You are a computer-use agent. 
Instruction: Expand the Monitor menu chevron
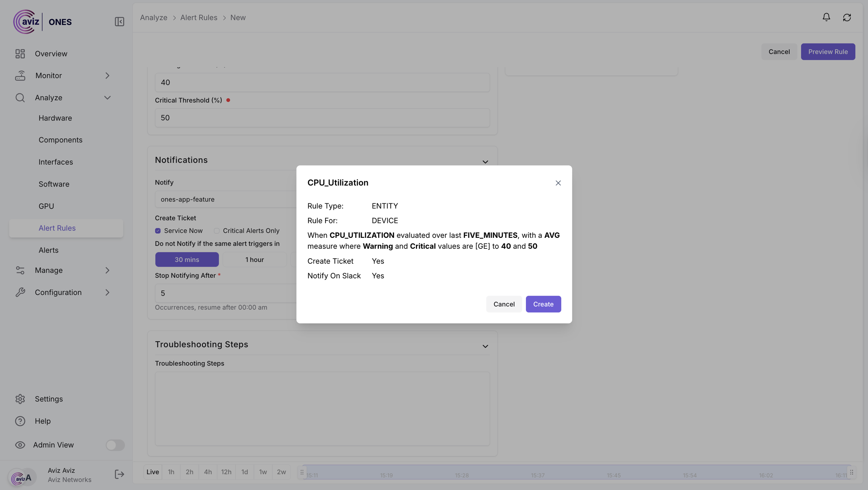tap(107, 76)
